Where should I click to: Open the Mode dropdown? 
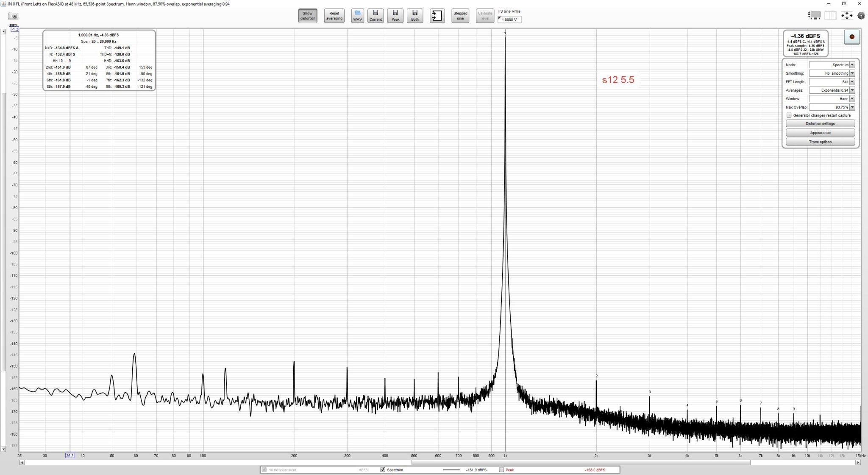(832, 65)
